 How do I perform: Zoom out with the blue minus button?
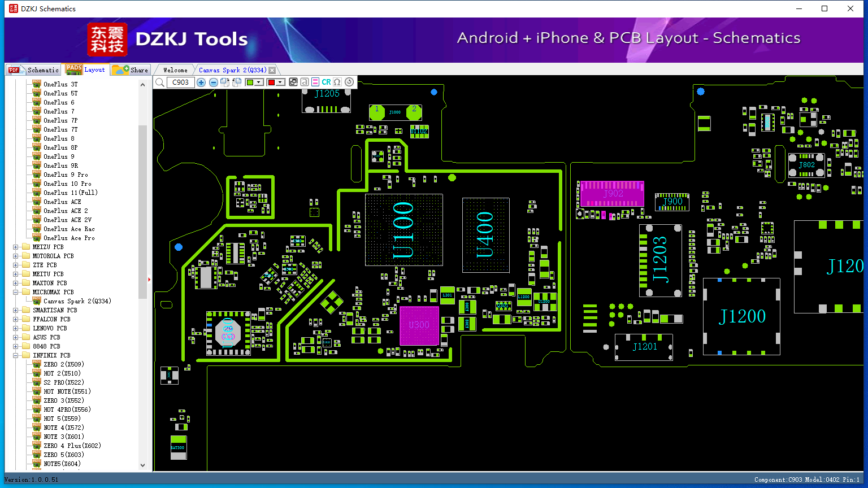pyautogui.click(x=213, y=82)
